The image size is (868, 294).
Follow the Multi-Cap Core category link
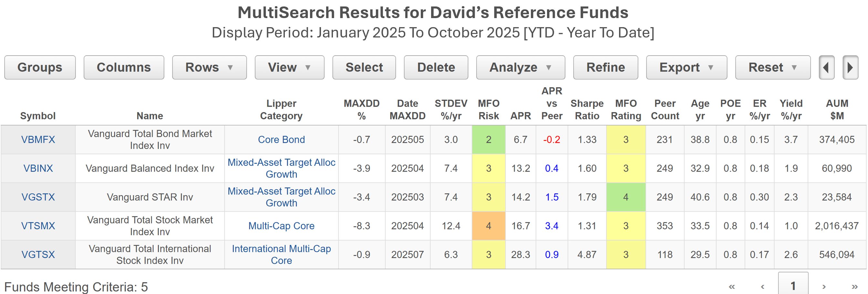point(281,226)
